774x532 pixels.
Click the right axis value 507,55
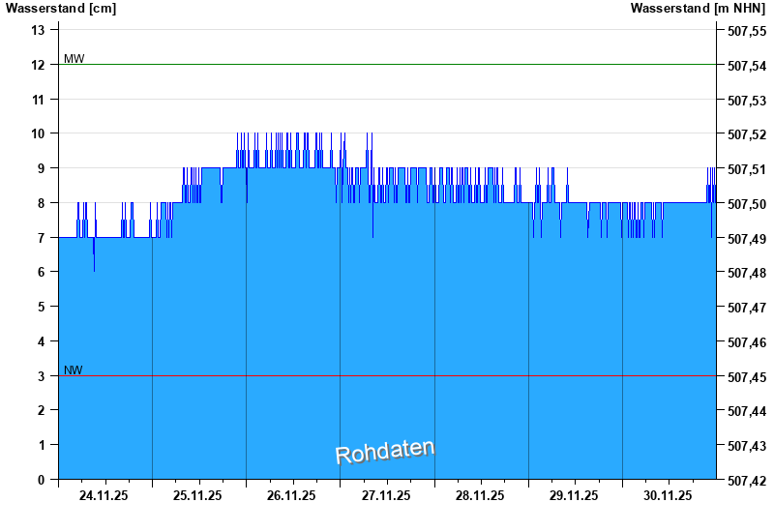[747, 32]
